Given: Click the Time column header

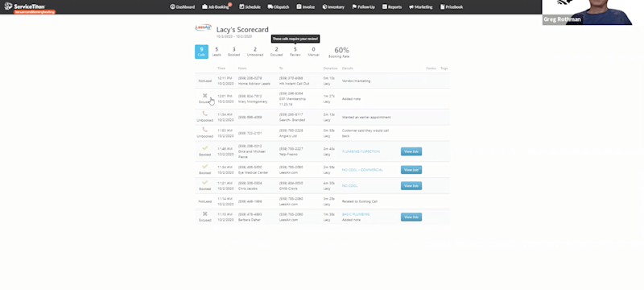Looking at the screenshot, I should 221,68.
